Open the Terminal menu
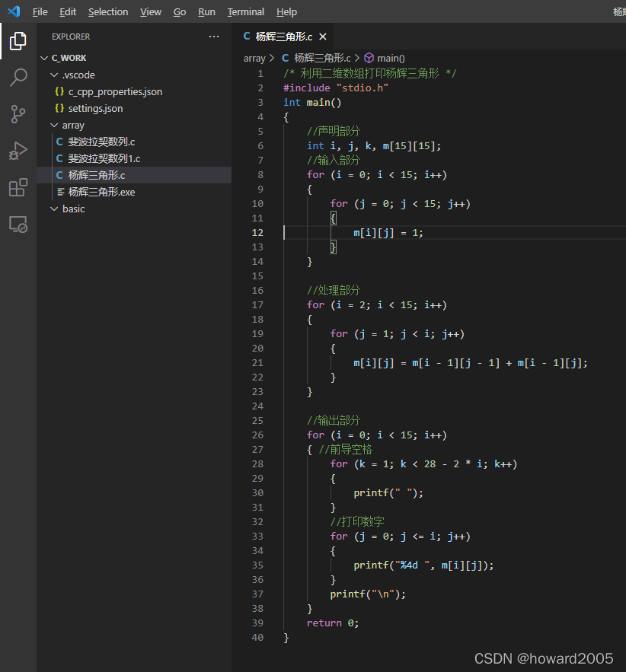This screenshot has height=672, width=626. 246,11
